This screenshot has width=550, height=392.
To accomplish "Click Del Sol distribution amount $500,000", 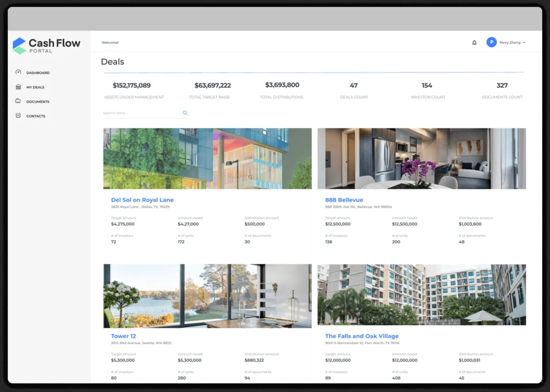I will pyautogui.click(x=255, y=224).
